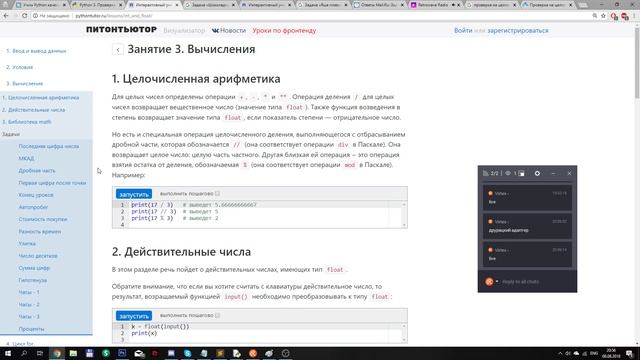The height and width of the screenshot is (360, 640).
Task: Click the browser address bar URL
Action: [113, 16]
